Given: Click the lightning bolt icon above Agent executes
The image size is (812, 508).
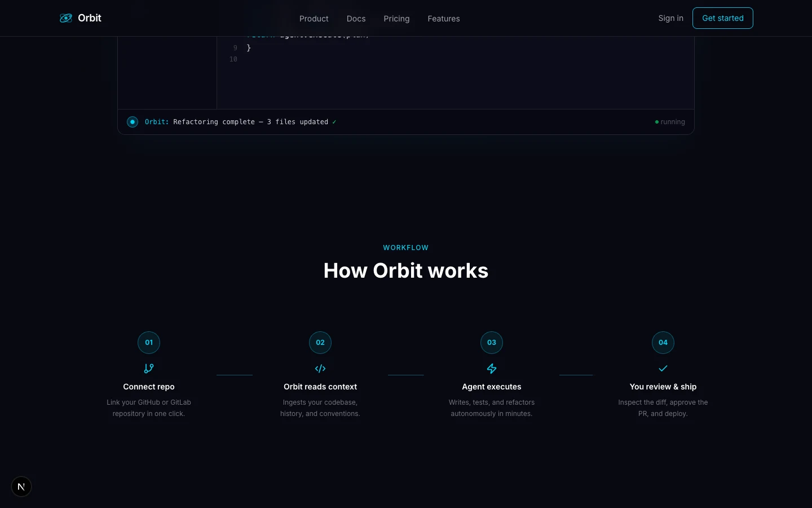Looking at the screenshot, I should coord(492,369).
